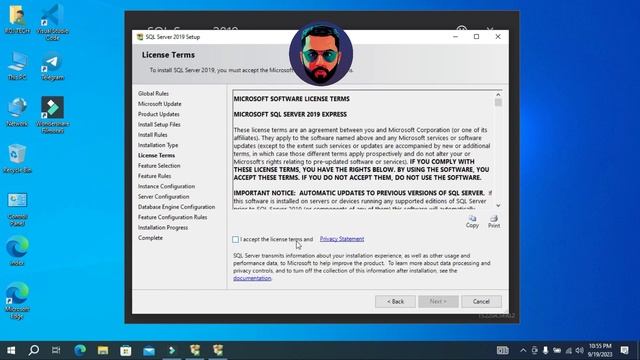Open the Windows Start menu
Viewport: 640px width, 360px height.
coord(11,350)
